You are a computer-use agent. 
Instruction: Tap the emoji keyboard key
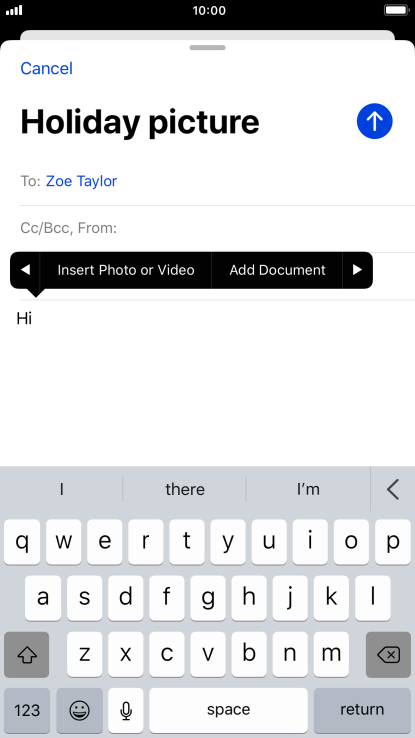80,709
